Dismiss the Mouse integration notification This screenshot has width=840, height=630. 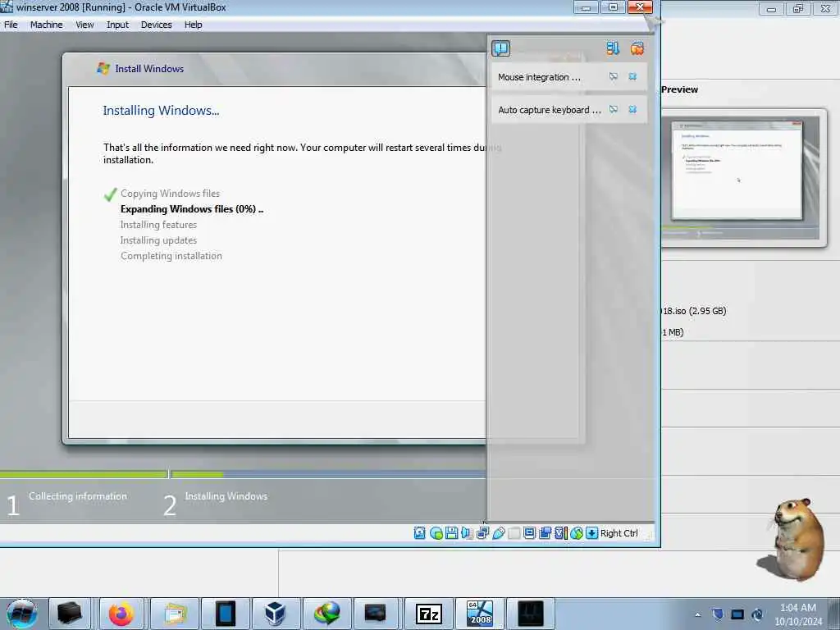[632, 76]
